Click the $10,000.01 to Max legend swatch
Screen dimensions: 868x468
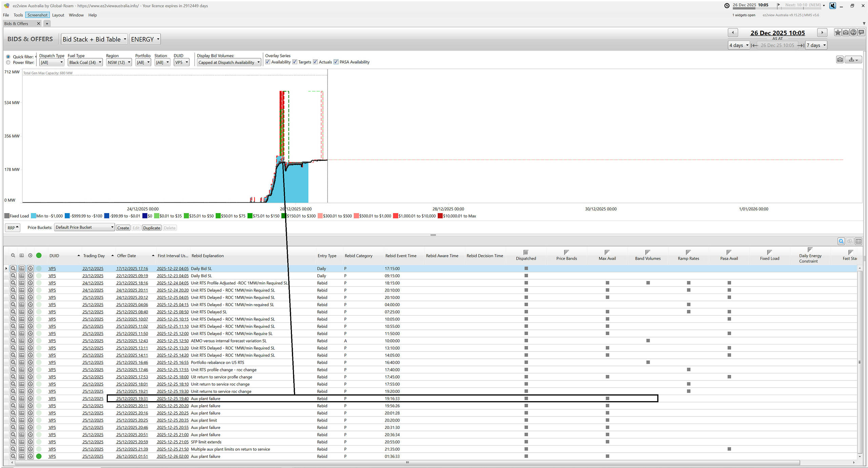(x=440, y=216)
